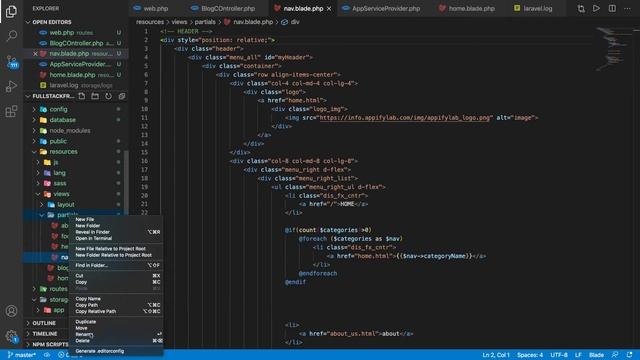Viewport: 640px width, 360px height.
Task: Click the UTF-8 encoding in the status bar
Action: tap(559, 355)
